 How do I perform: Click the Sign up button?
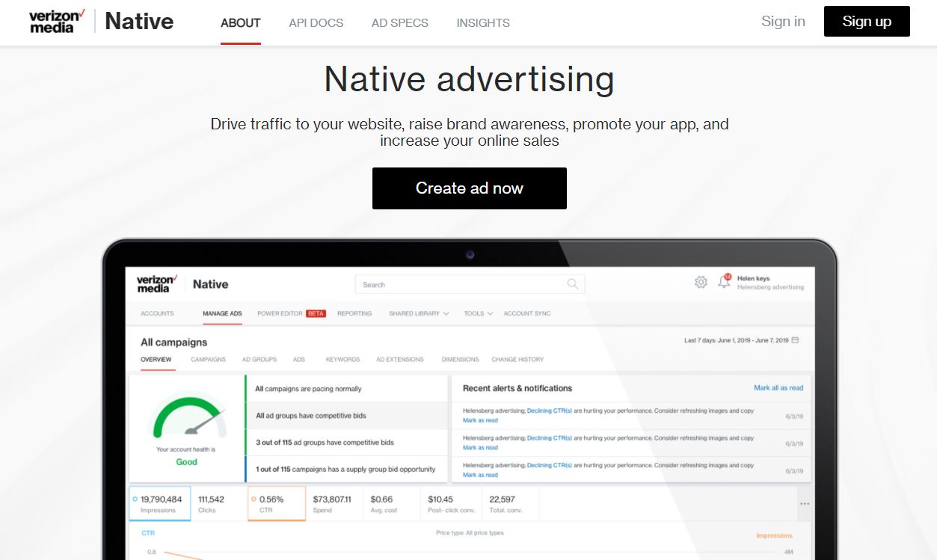[x=867, y=21]
